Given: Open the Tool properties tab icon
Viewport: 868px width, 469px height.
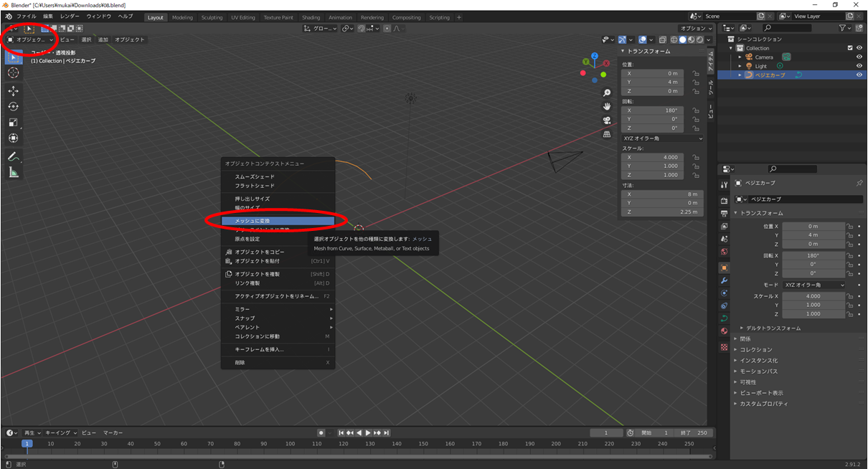Looking at the screenshot, I should 724,184.
